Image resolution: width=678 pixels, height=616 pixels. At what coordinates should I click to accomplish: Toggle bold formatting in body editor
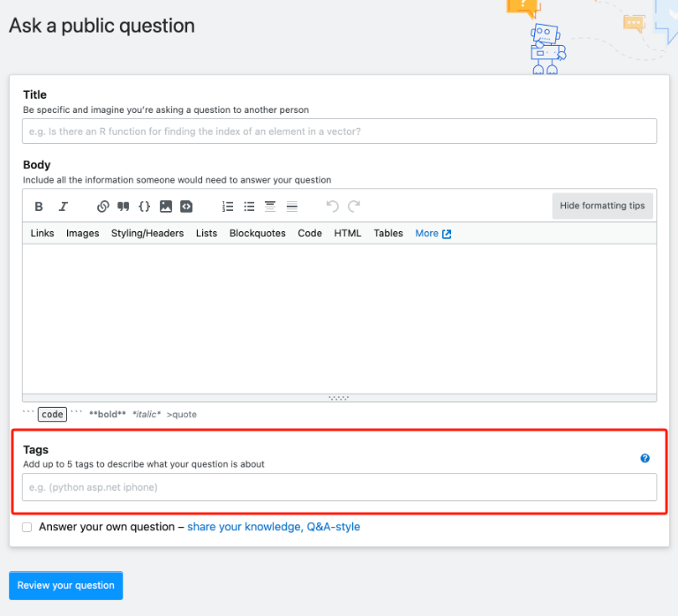39,207
